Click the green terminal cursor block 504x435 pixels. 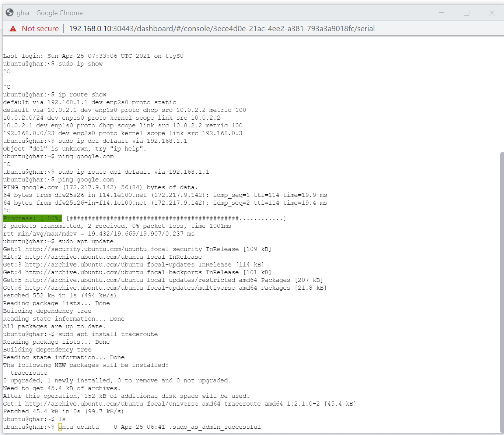pos(60,427)
